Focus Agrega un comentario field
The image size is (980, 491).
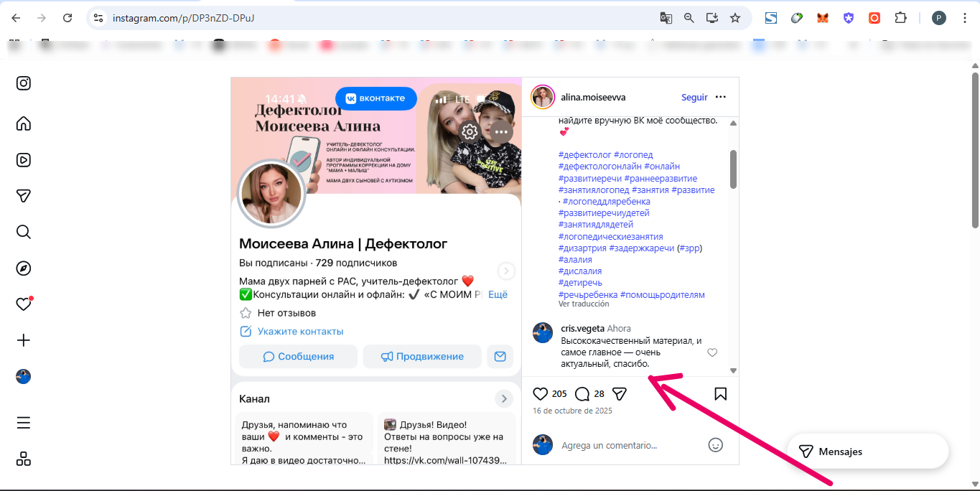(x=609, y=446)
